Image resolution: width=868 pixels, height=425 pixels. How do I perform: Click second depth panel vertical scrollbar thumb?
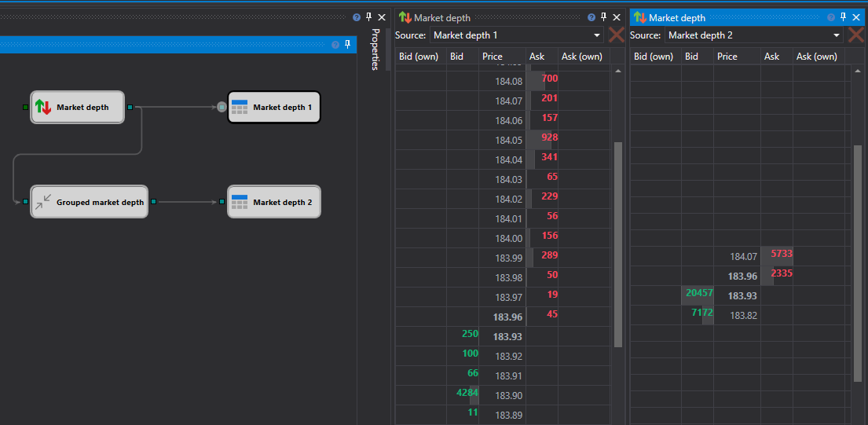858,263
